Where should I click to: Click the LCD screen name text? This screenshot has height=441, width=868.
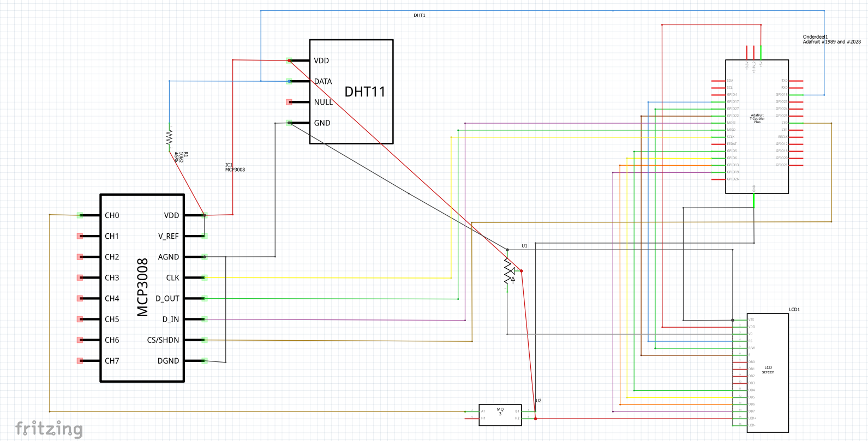click(768, 370)
